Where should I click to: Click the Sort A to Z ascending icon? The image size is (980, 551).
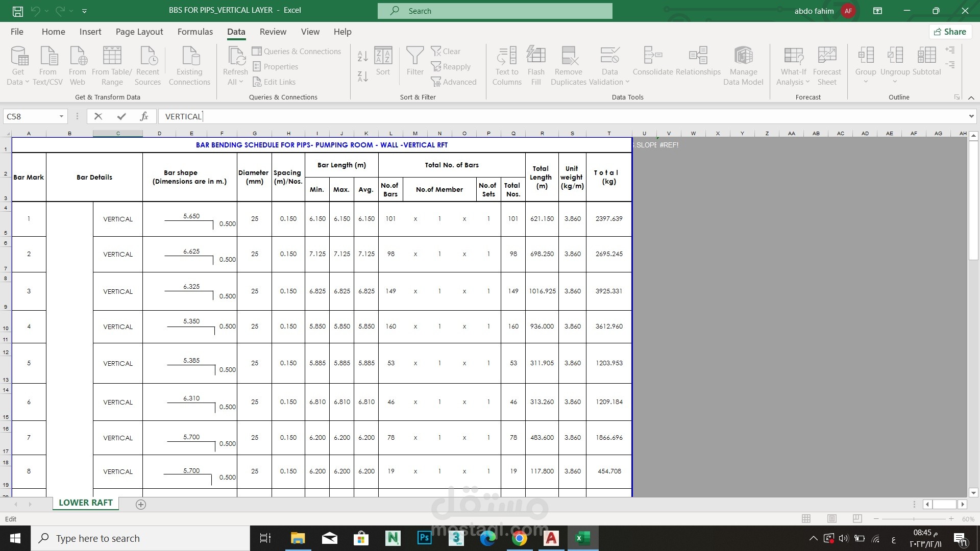pyautogui.click(x=362, y=56)
